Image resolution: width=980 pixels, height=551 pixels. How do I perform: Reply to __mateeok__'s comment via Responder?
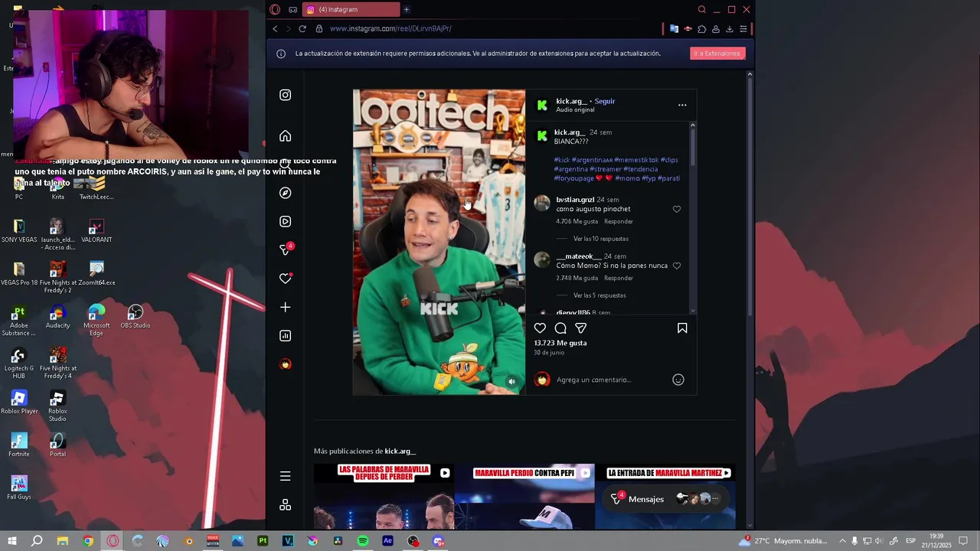point(619,279)
